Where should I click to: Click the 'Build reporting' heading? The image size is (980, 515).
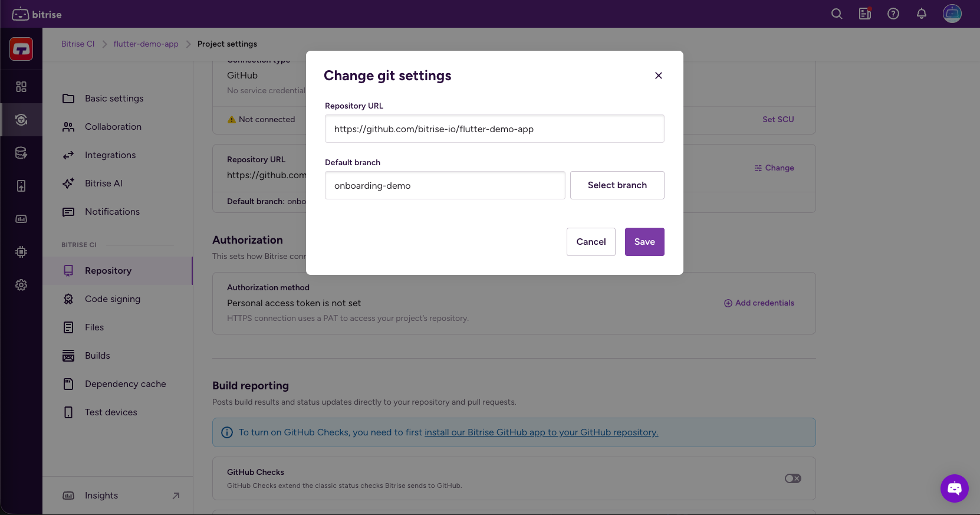click(251, 386)
